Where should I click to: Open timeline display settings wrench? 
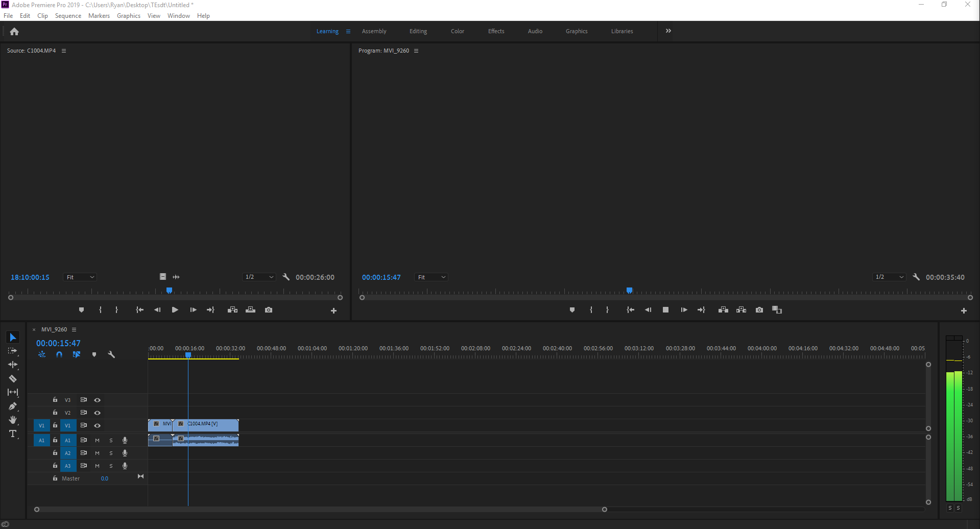pyautogui.click(x=111, y=354)
